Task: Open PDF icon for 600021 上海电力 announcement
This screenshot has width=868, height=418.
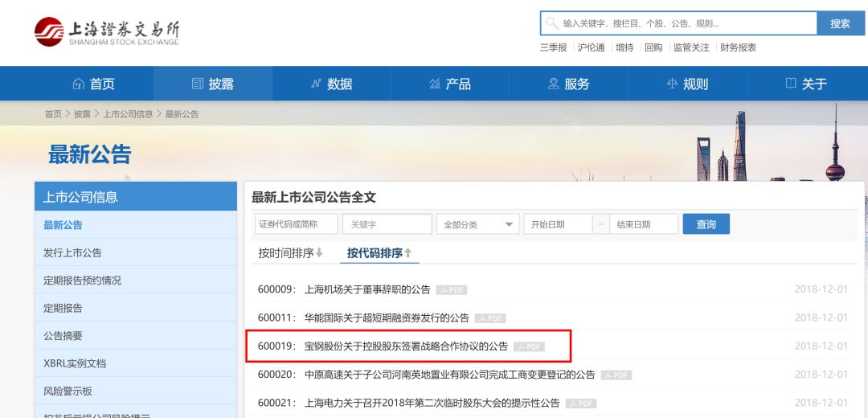Action: tap(581, 404)
